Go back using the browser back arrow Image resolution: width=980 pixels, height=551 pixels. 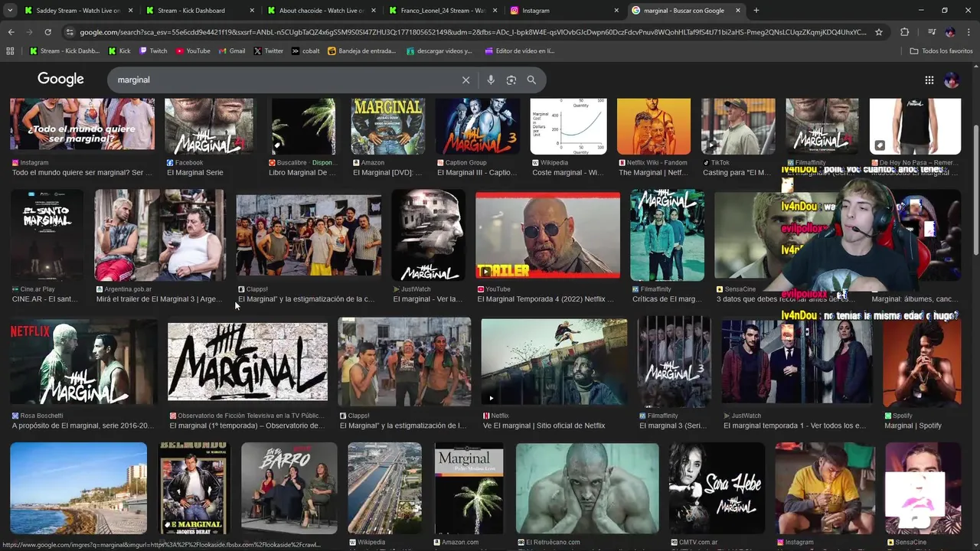click(11, 32)
